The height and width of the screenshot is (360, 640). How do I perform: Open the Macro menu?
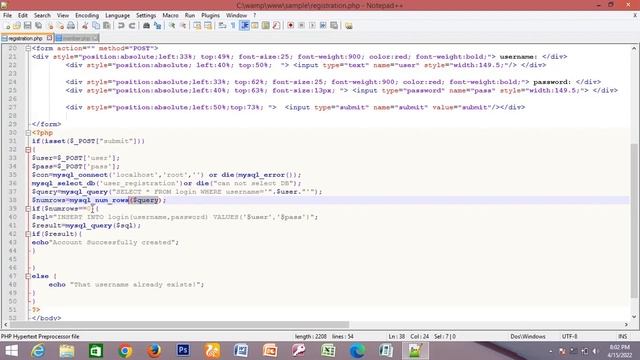click(170, 16)
